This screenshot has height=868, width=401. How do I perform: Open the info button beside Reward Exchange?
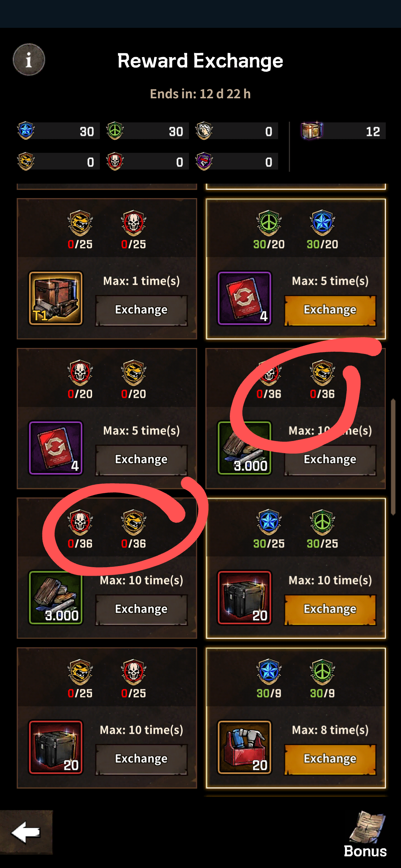point(29,60)
